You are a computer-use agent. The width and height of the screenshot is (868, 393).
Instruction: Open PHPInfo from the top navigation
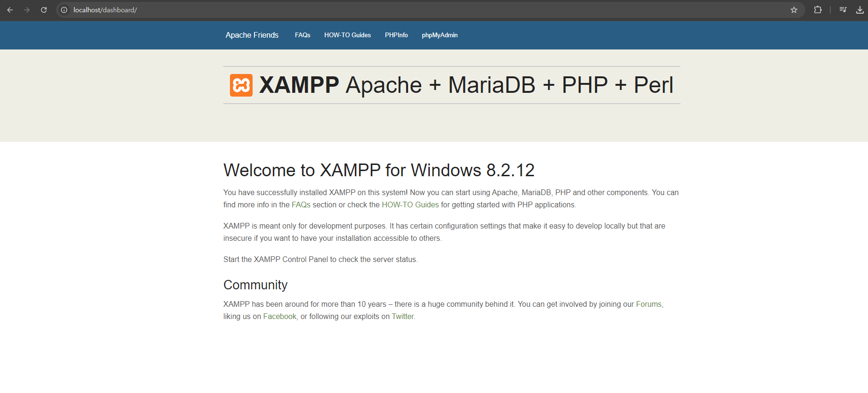point(396,35)
